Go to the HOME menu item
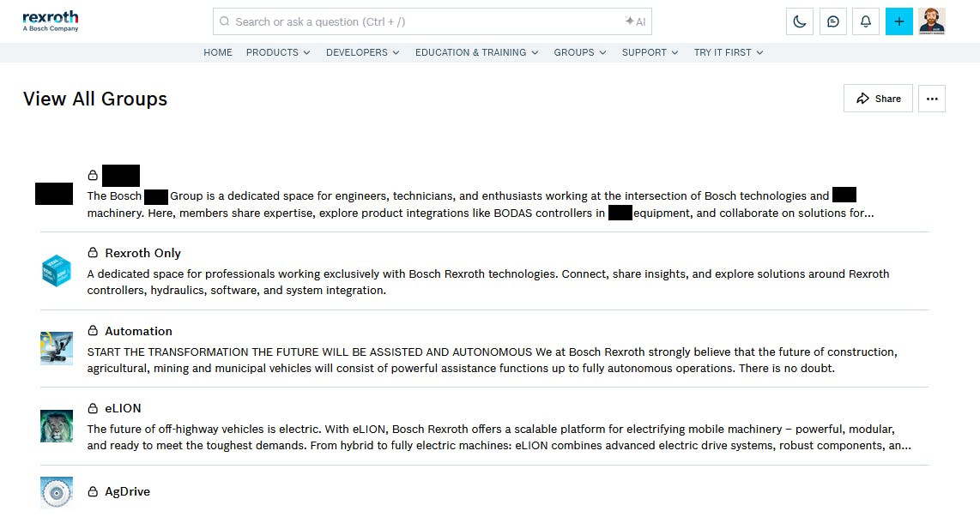This screenshot has height=529, width=980. tap(217, 52)
